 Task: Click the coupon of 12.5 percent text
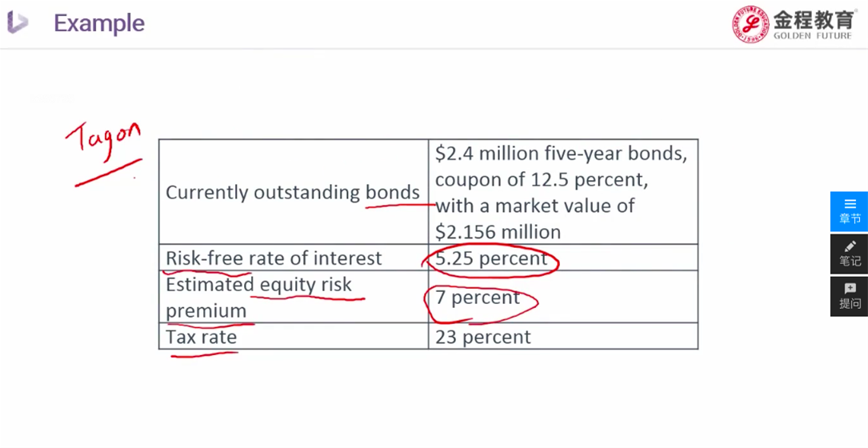[x=541, y=179]
